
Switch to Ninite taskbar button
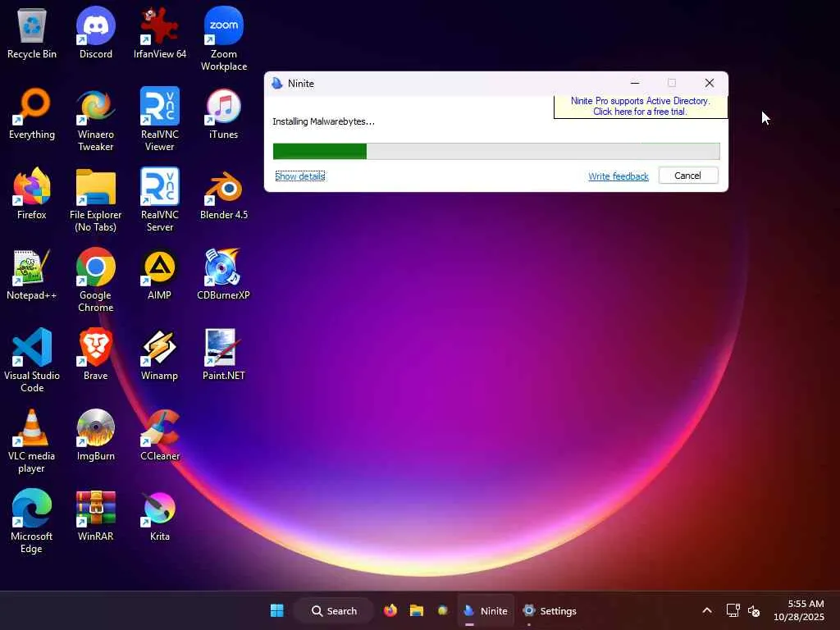click(x=486, y=610)
